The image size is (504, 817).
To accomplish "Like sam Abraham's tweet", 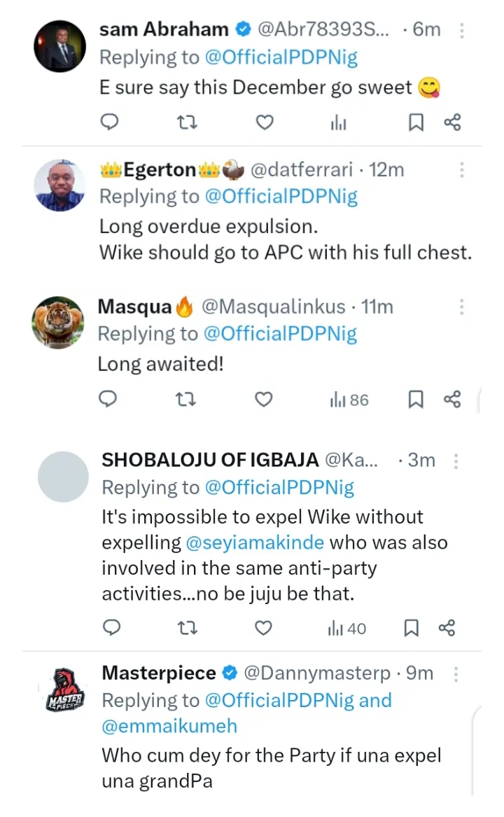I will [263, 123].
